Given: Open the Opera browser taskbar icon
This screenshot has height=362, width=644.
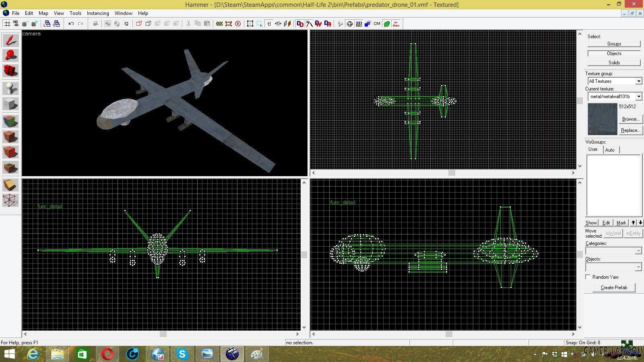Looking at the screenshot, I should point(107,354).
